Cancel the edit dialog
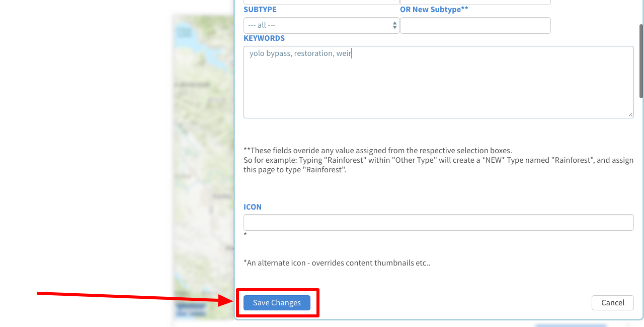Image resolution: width=644 pixels, height=327 pixels. (x=612, y=302)
